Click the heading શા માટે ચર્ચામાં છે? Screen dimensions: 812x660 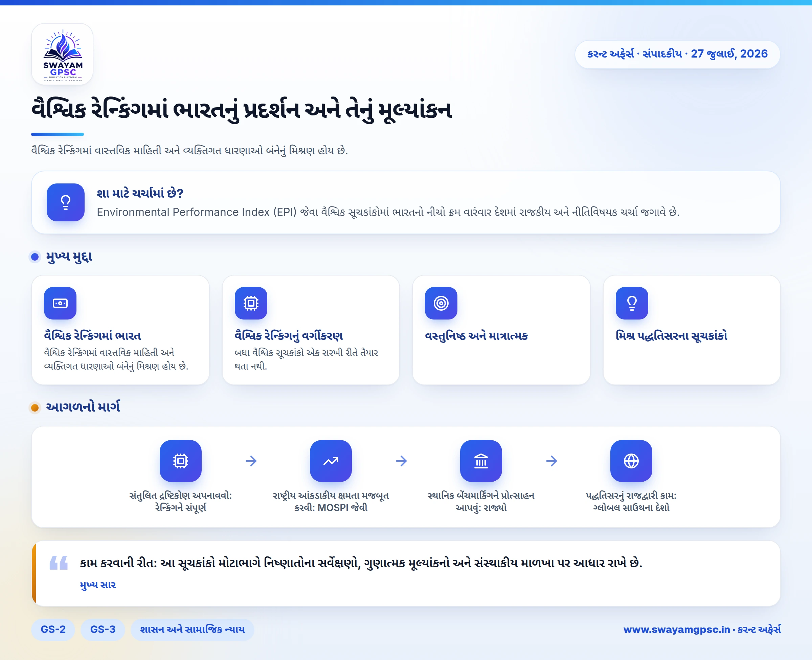point(140,193)
